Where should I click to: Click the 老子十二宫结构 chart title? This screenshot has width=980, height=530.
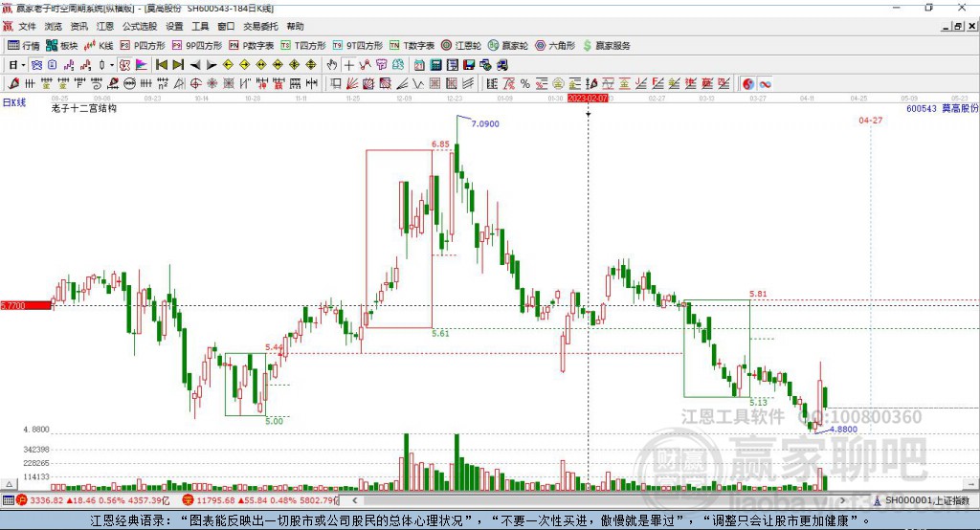coord(84,108)
